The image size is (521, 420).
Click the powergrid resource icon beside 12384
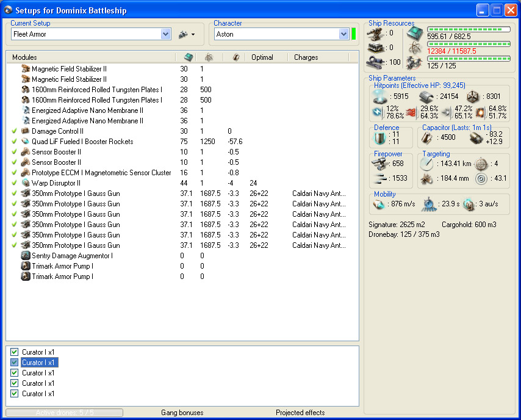[415, 48]
